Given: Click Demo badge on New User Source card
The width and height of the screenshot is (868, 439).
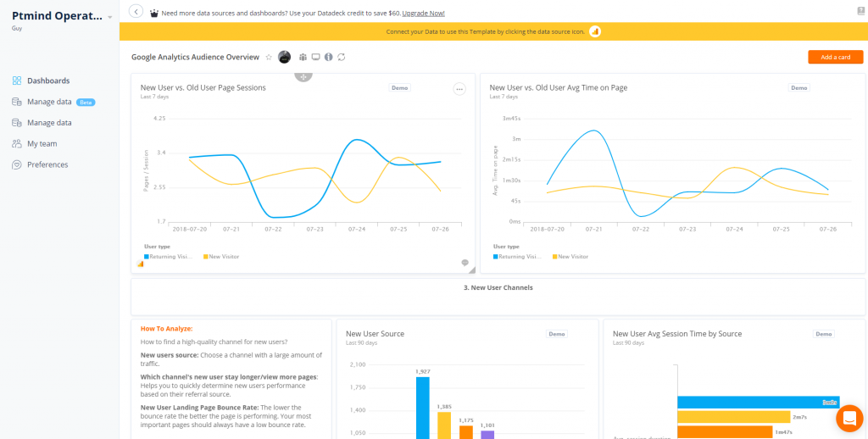Looking at the screenshot, I should (556, 334).
